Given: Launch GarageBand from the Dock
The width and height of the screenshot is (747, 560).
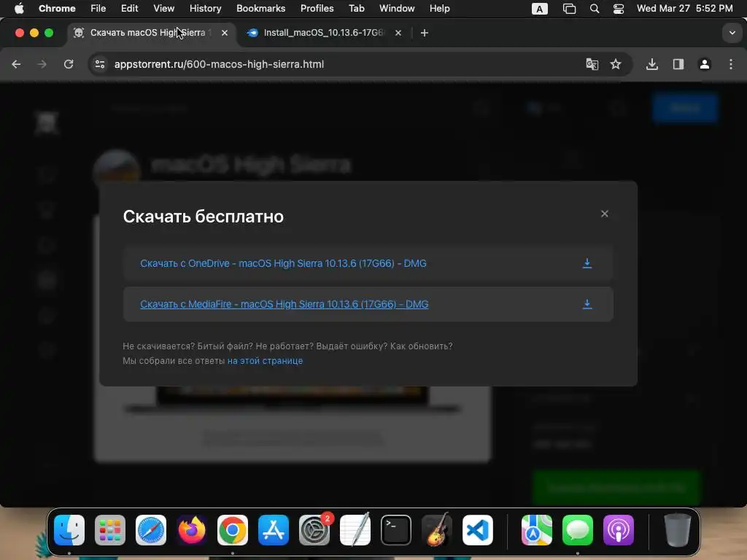Looking at the screenshot, I should pos(437,530).
